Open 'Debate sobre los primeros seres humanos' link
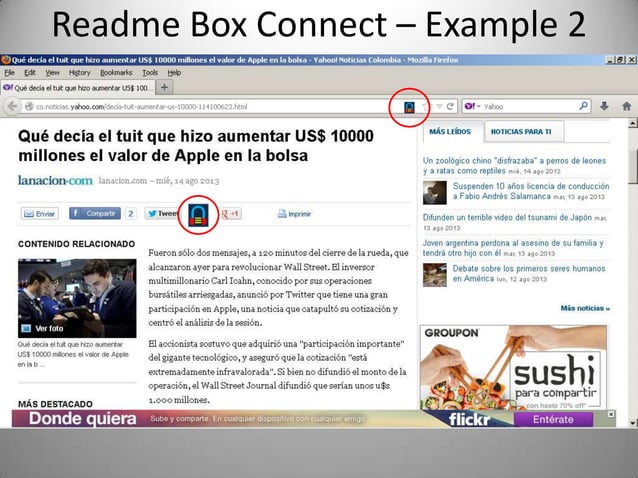Image resolution: width=638 pixels, height=478 pixels. tap(529, 273)
